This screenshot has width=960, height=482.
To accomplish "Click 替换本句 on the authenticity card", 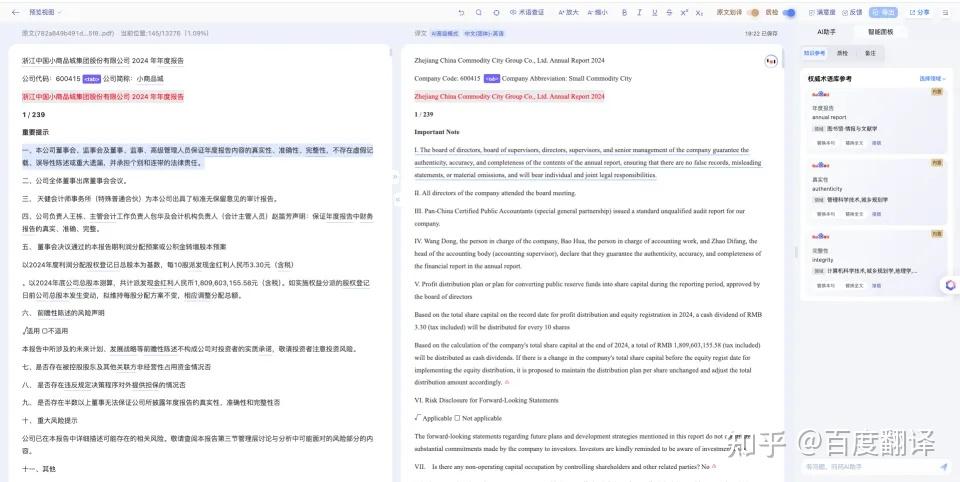I will (825, 214).
